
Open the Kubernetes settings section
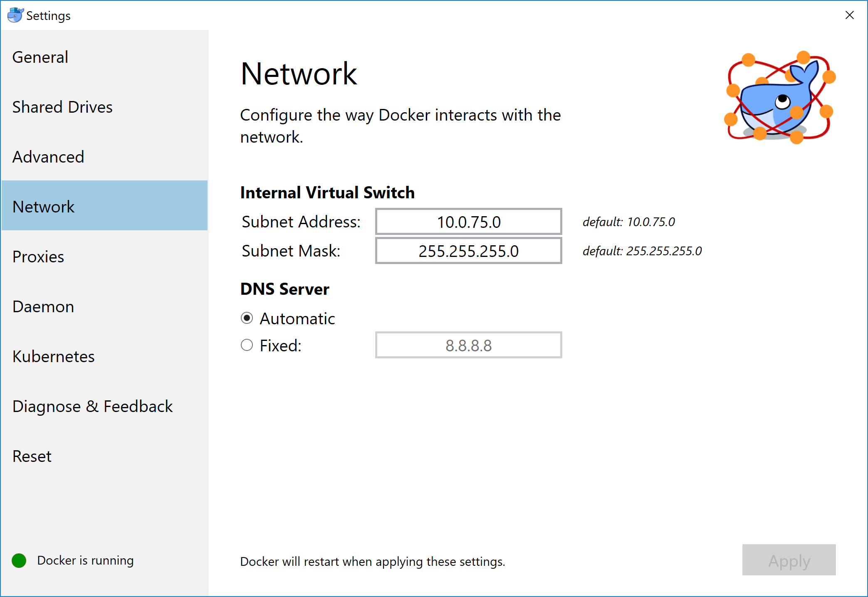click(x=53, y=356)
